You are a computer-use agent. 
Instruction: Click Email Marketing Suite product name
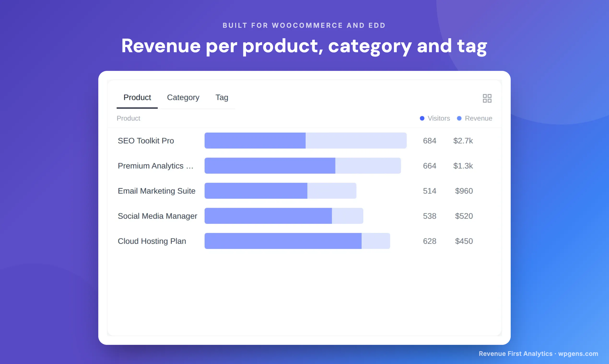(x=156, y=191)
